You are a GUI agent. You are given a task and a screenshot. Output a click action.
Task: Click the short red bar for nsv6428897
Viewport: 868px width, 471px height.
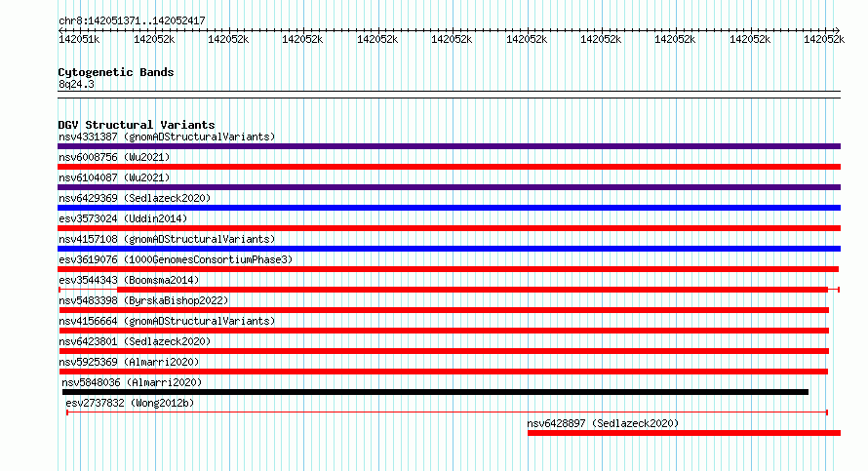[x=685, y=433]
